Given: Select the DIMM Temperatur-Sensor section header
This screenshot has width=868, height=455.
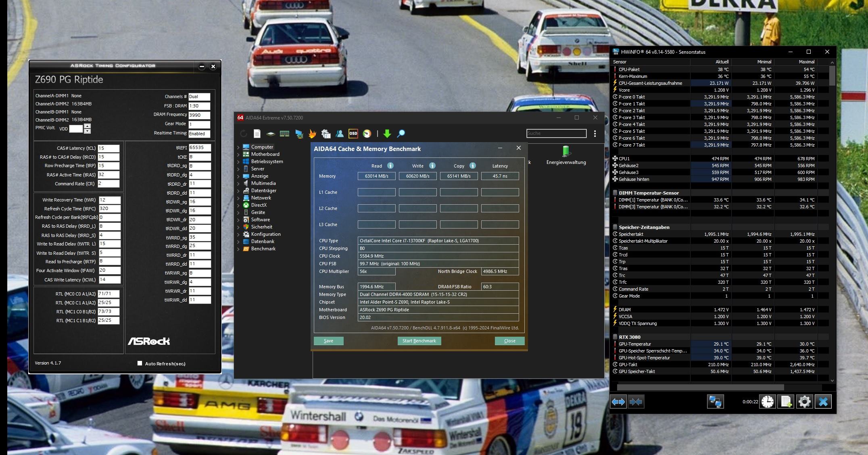Looking at the screenshot, I should point(649,193).
